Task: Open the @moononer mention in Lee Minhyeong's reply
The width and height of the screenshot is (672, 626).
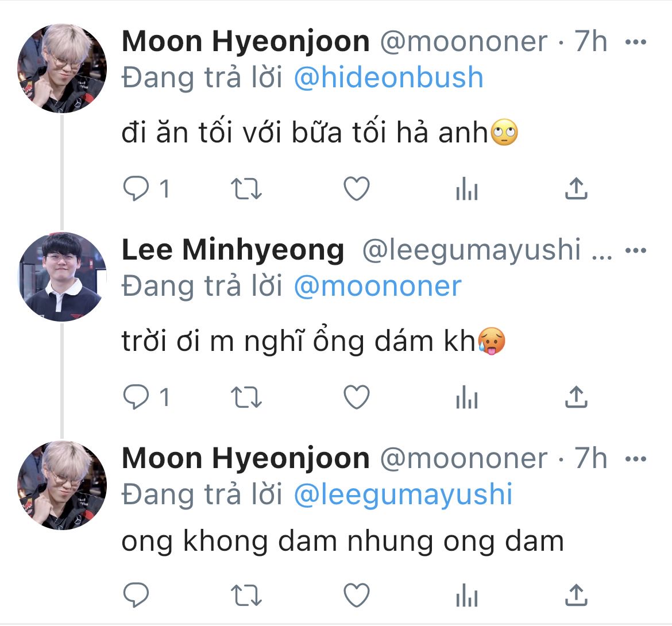Action: [377, 286]
